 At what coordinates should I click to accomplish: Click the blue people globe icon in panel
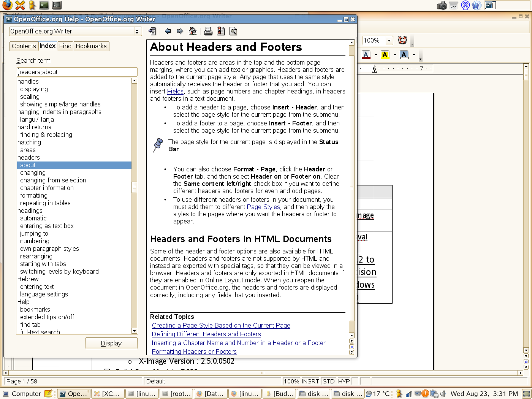click(477, 5)
